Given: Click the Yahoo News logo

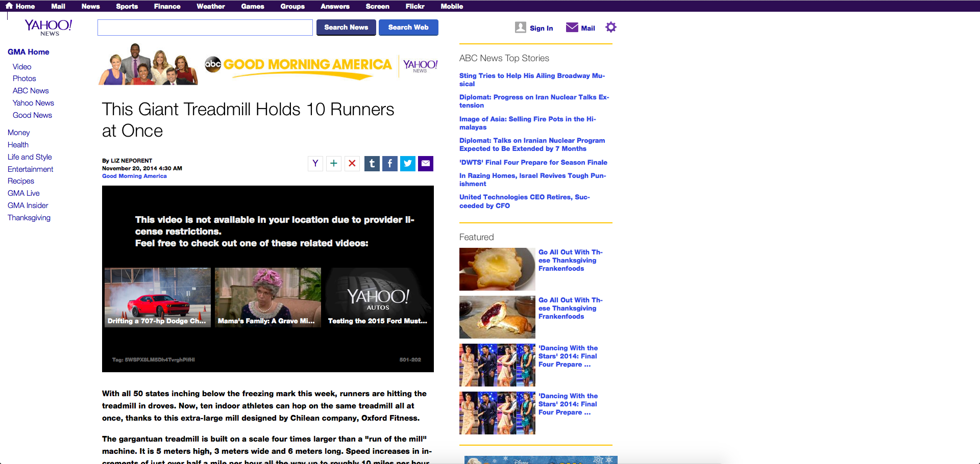Looking at the screenshot, I should 48,27.
